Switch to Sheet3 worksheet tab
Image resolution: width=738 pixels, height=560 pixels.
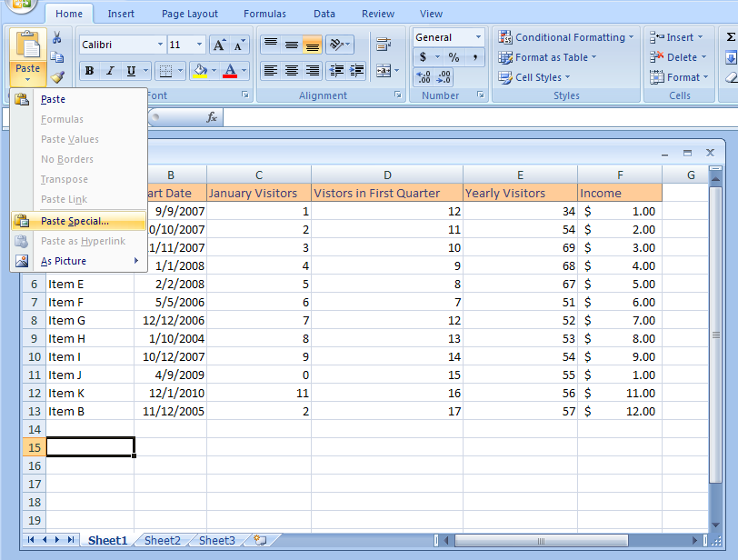[x=217, y=540]
